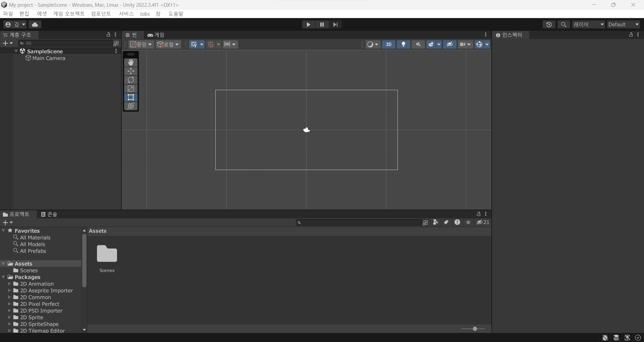Open Project panel options kebab menu
644x342 pixels.
pyautogui.click(x=486, y=214)
